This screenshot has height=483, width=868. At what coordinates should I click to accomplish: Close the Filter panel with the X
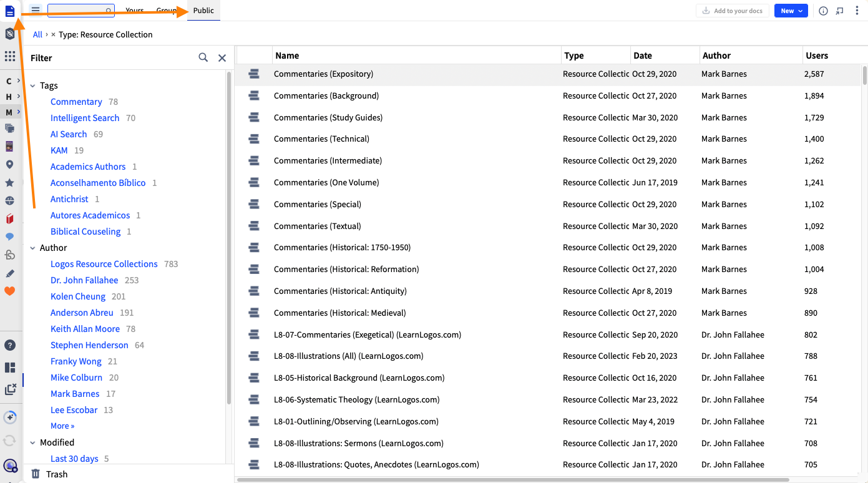pos(222,57)
